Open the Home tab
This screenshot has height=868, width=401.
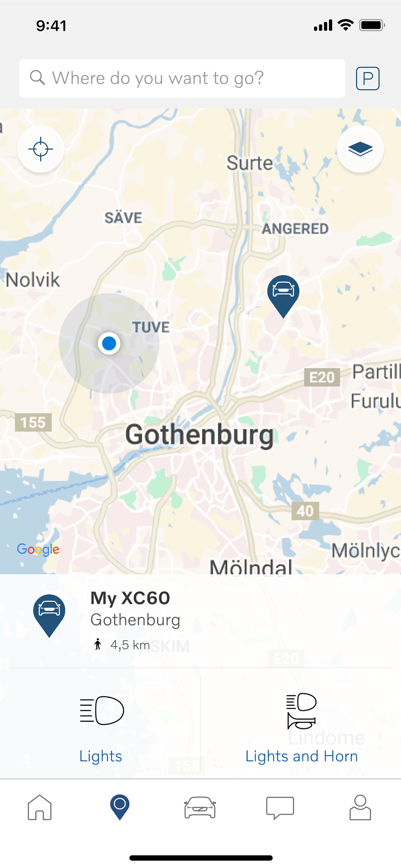pyautogui.click(x=39, y=808)
